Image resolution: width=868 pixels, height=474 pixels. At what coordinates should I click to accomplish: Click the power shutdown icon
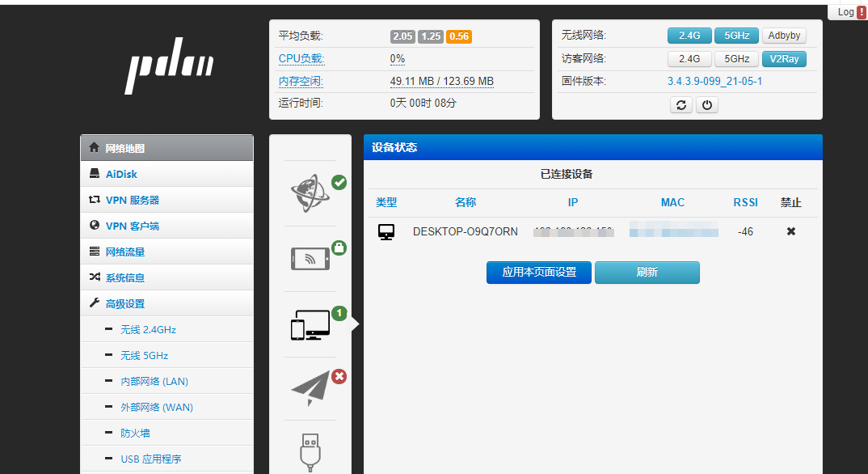(707, 104)
